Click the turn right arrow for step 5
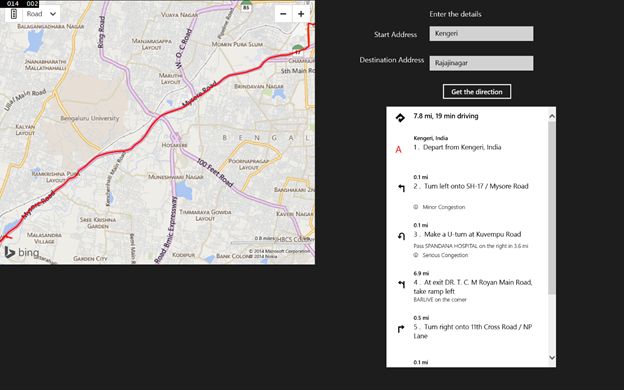Viewport: 624px width, 390px height. pos(401,329)
